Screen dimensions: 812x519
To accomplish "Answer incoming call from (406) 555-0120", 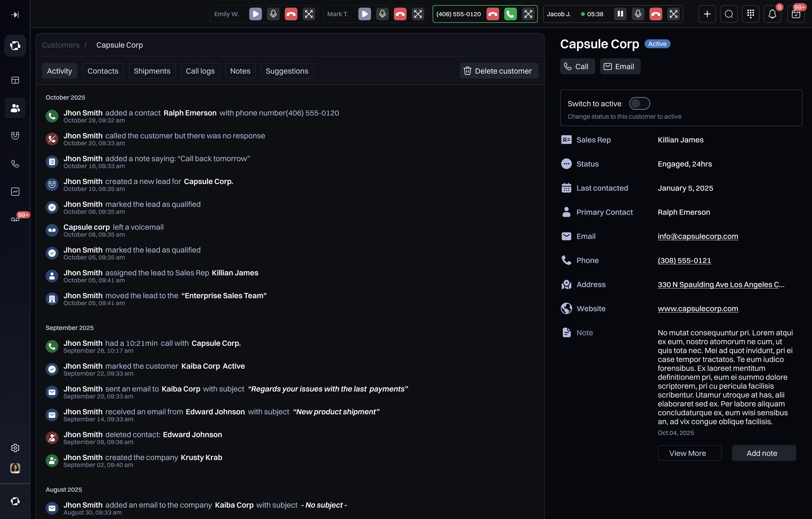I will [x=511, y=14].
